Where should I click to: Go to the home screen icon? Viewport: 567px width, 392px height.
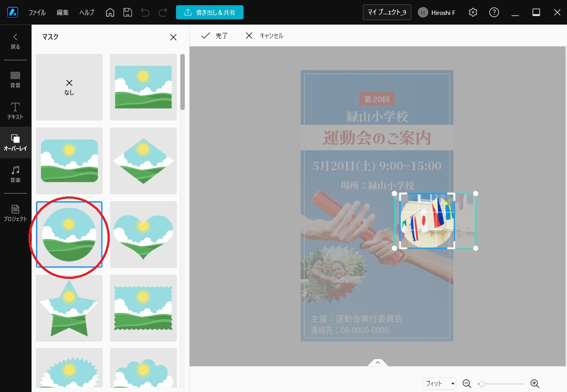(111, 12)
